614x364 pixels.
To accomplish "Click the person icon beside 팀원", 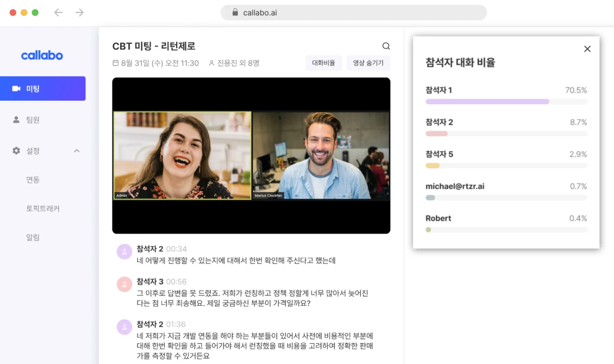I will [16, 120].
